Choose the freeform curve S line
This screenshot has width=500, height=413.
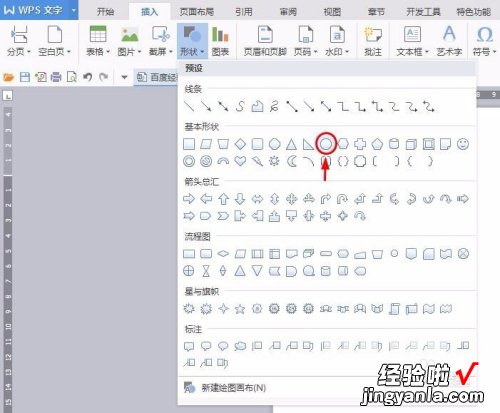(240, 106)
